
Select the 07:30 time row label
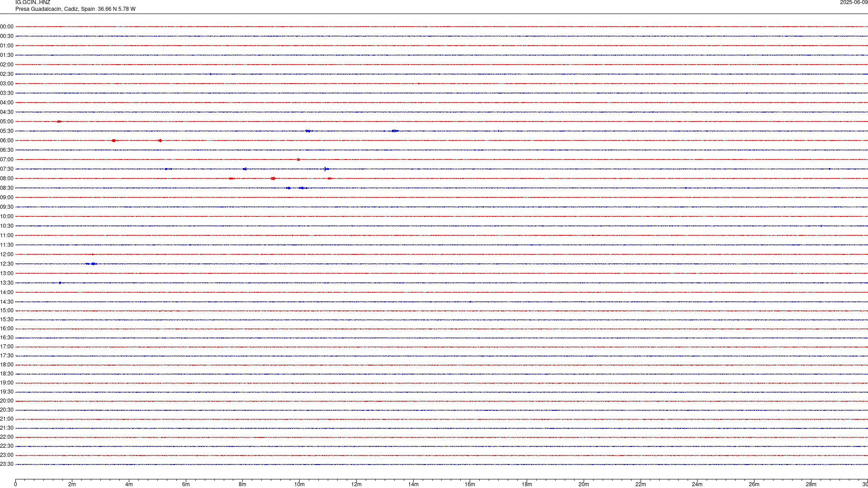tap(7, 169)
